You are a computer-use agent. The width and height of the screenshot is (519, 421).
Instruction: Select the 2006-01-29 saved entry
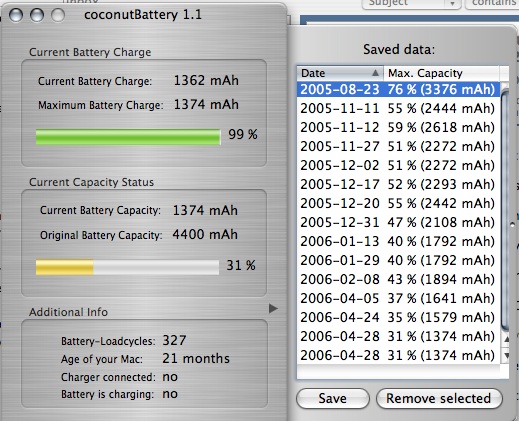click(x=398, y=260)
